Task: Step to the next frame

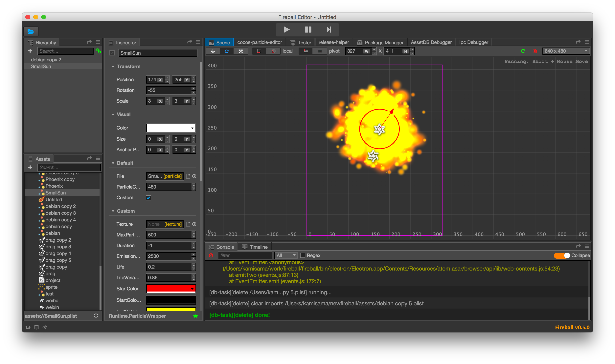Action: 329,30
